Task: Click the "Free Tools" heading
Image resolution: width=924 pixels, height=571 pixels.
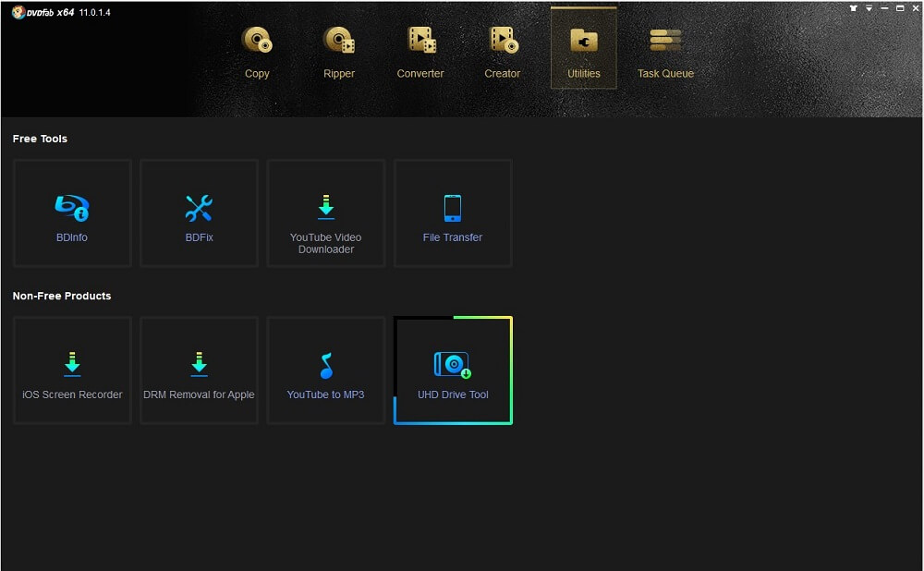Action: pyautogui.click(x=40, y=140)
